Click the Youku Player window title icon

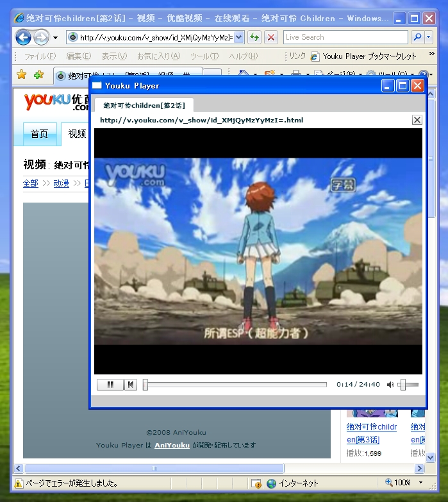point(97,85)
